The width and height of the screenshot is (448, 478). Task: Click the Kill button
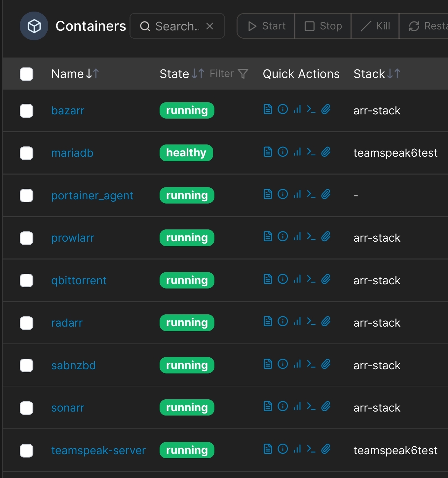tap(375, 26)
